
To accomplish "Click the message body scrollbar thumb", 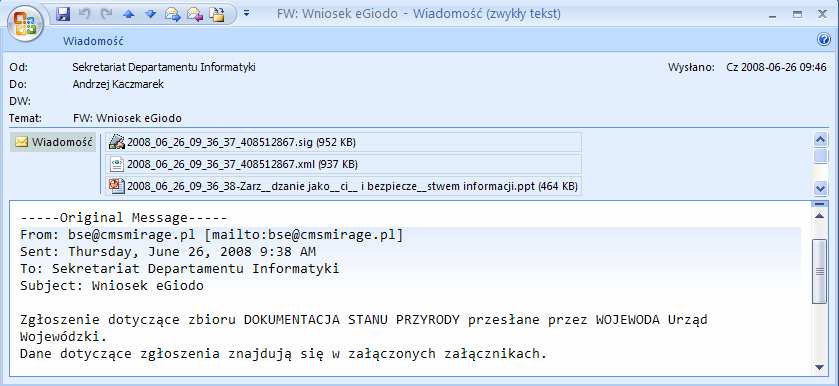I will point(819,271).
